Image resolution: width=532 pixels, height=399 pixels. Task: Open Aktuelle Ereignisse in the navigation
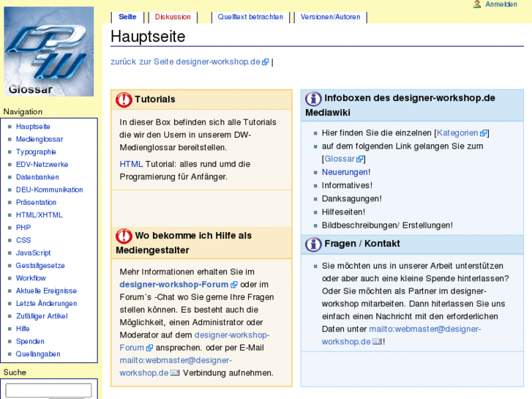(47, 291)
